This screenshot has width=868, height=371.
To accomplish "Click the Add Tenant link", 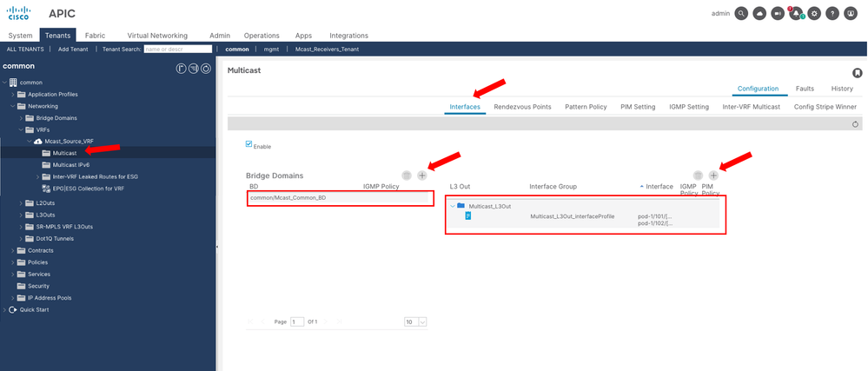I will 72,50.
